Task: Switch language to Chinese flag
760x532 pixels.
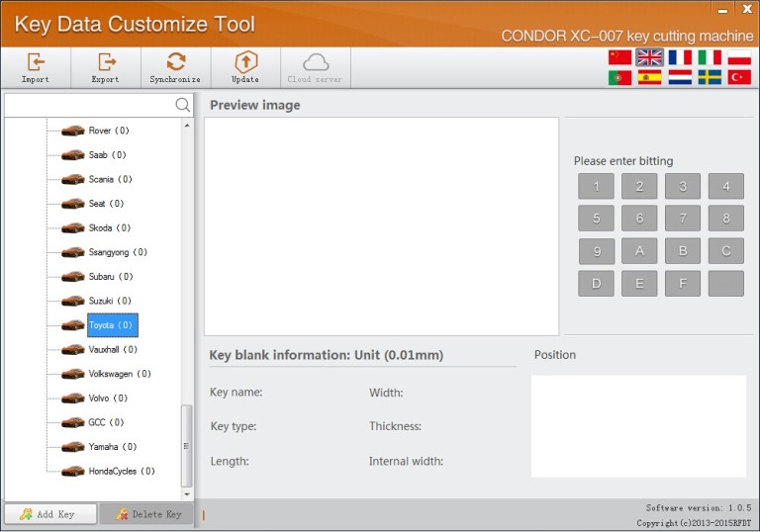Action: coord(619,57)
